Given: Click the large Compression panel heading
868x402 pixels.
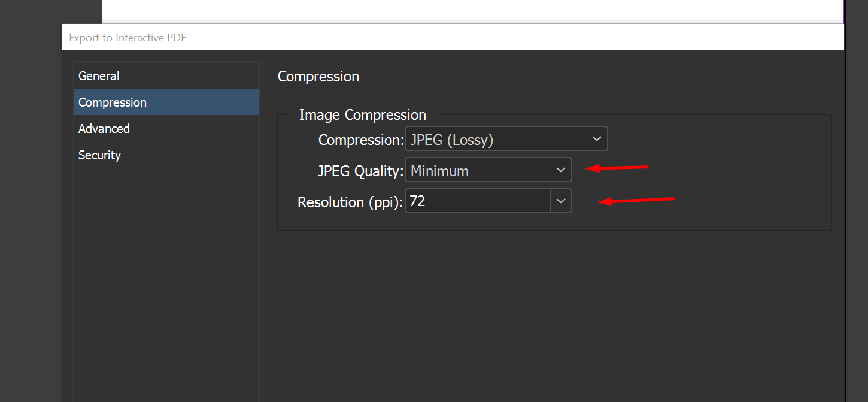Looking at the screenshot, I should tap(318, 77).
